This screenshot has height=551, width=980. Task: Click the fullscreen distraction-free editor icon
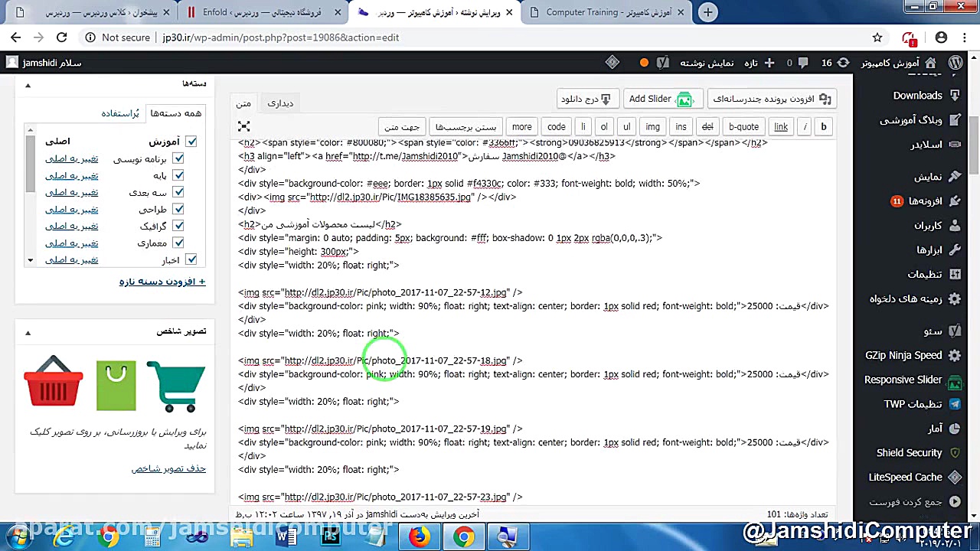pyautogui.click(x=243, y=126)
